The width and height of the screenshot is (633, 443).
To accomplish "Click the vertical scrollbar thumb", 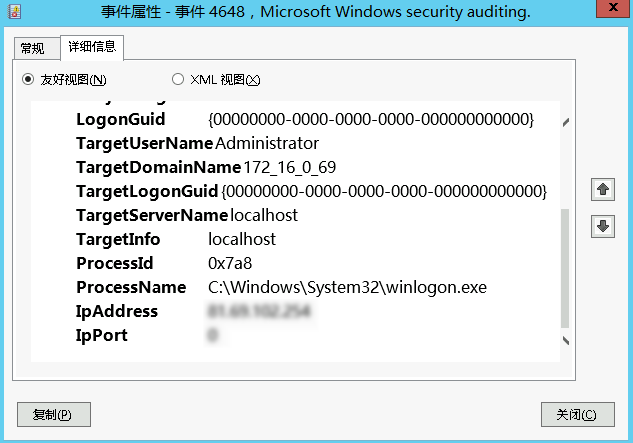I will coord(565,268).
